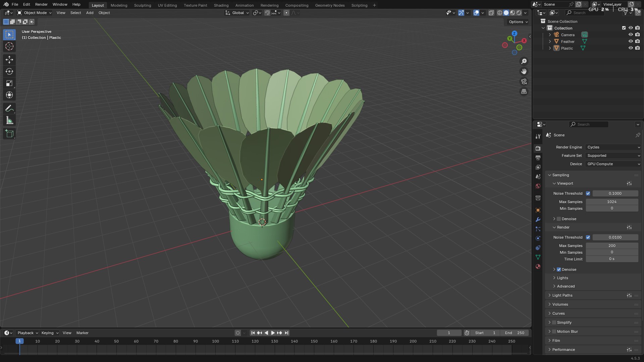Open the Keying popover
Screen dimensions: 644x362
click(50, 333)
